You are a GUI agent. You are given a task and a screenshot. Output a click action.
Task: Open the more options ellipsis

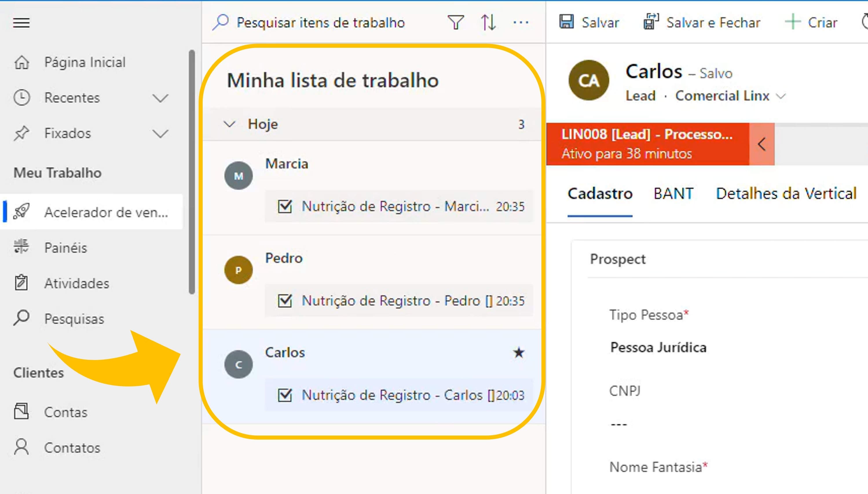click(521, 23)
